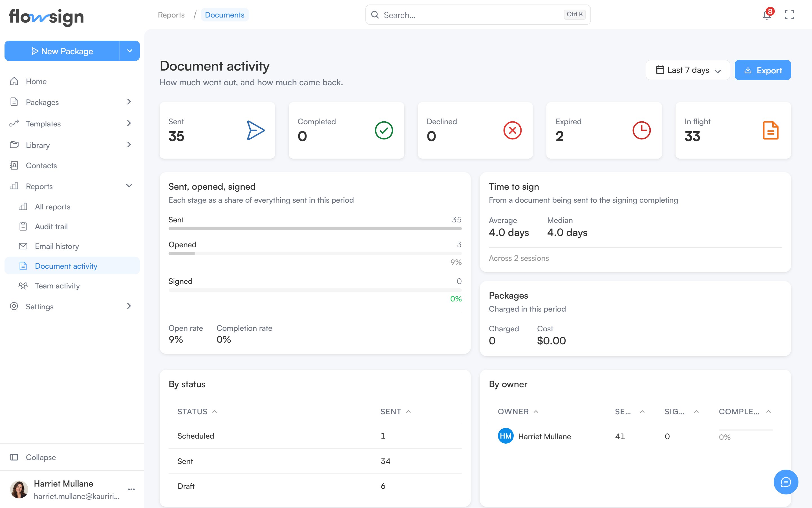
Task: Click the Reports bar chart icon
Action: [14, 186]
